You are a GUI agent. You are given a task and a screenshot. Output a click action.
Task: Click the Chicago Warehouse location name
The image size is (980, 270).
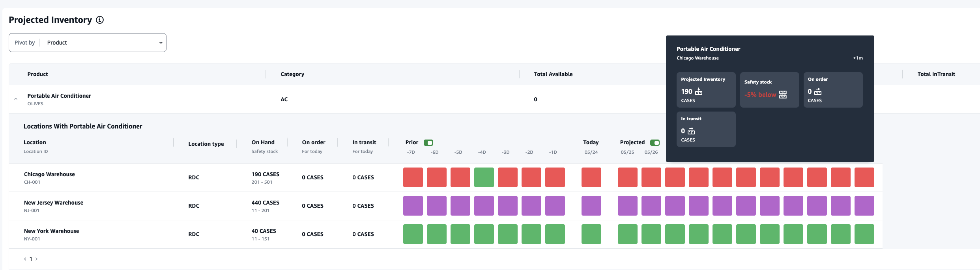[49, 174]
